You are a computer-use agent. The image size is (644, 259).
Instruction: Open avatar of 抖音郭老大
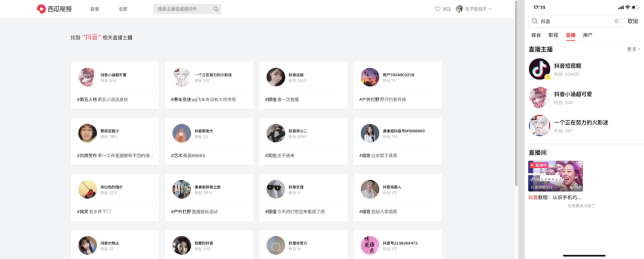click(181, 133)
